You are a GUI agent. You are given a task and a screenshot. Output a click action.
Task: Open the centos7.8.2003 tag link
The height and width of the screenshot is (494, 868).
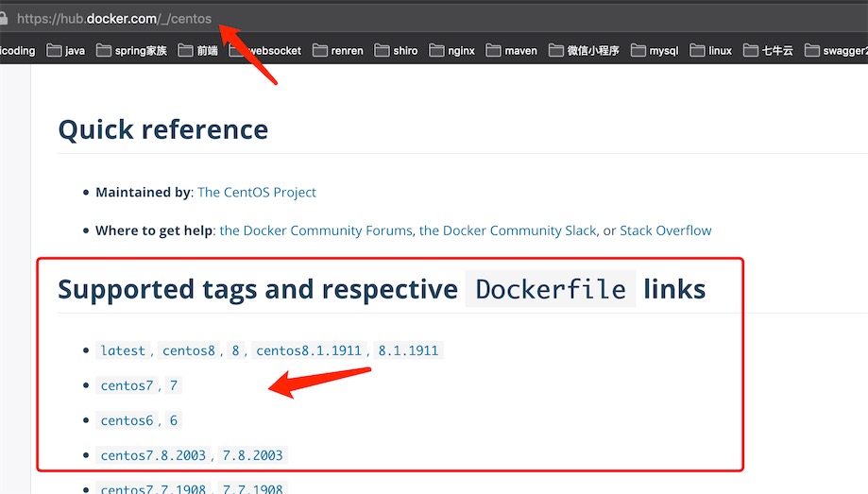pyautogui.click(x=153, y=455)
